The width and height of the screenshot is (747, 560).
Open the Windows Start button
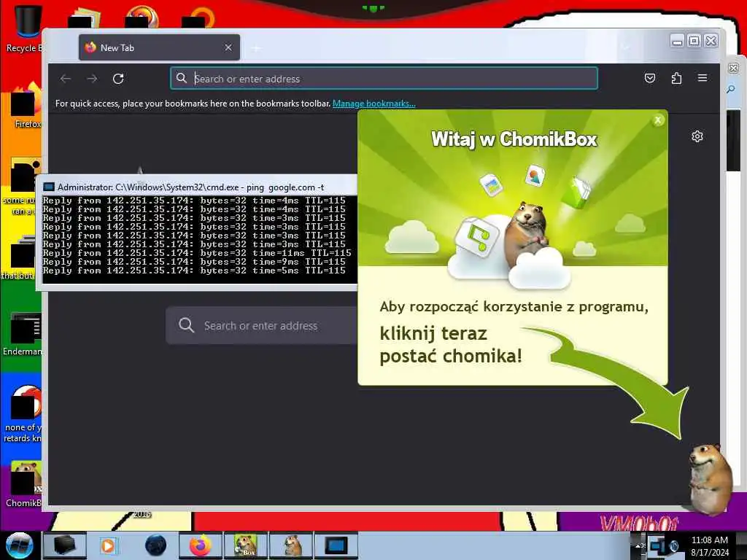tap(19, 545)
